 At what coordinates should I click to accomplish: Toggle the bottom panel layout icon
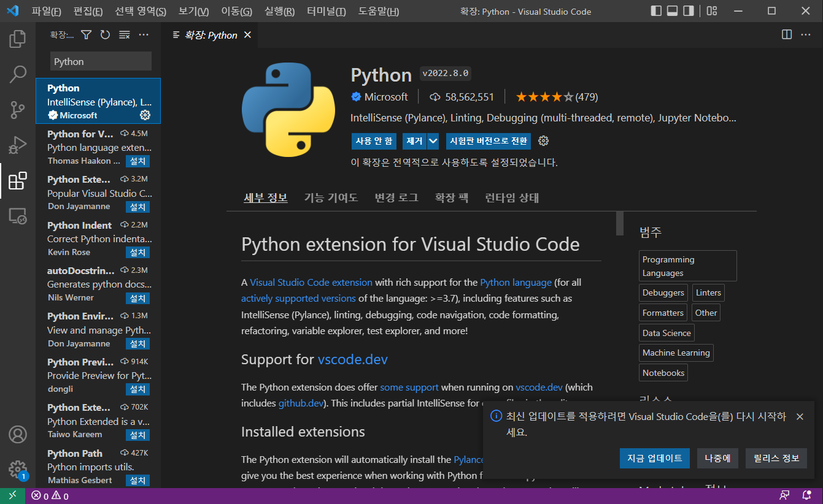pyautogui.click(x=672, y=11)
